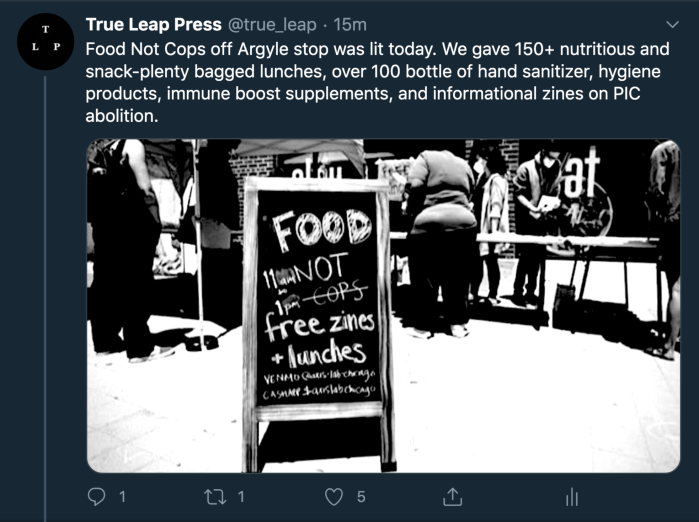The image size is (699, 522).
Task: Click the reply speech bubble icon
Action: [x=97, y=496]
